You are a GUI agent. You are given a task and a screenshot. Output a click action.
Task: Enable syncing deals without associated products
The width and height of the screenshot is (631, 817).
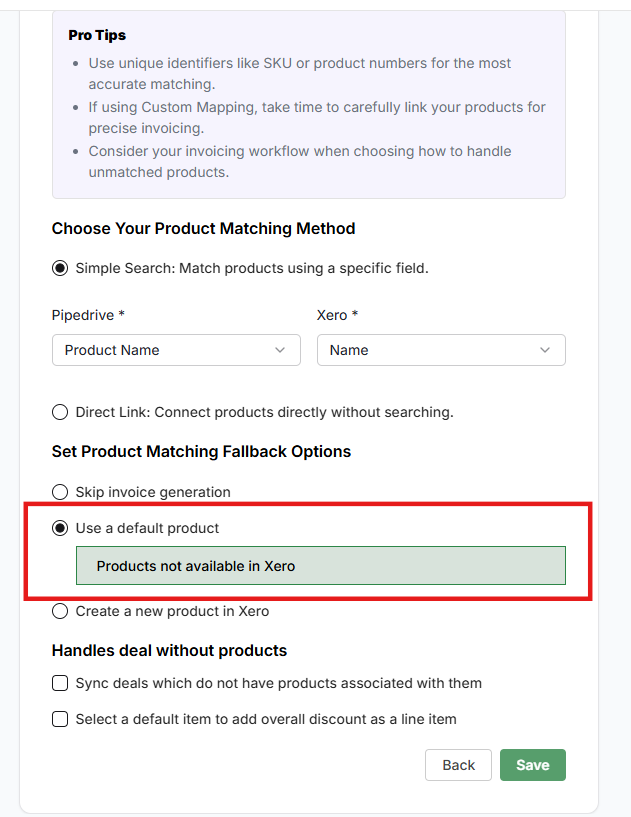pyautogui.click(x=60, y=683)
